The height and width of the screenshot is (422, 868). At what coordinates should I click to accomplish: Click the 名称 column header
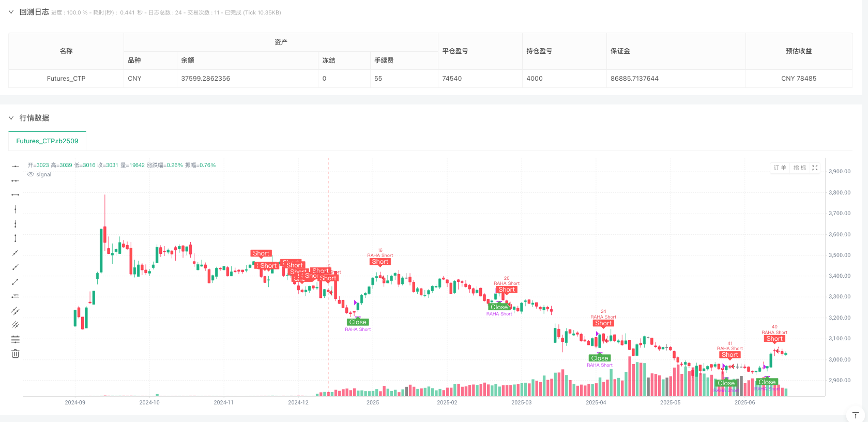click(x=66, y=51)
